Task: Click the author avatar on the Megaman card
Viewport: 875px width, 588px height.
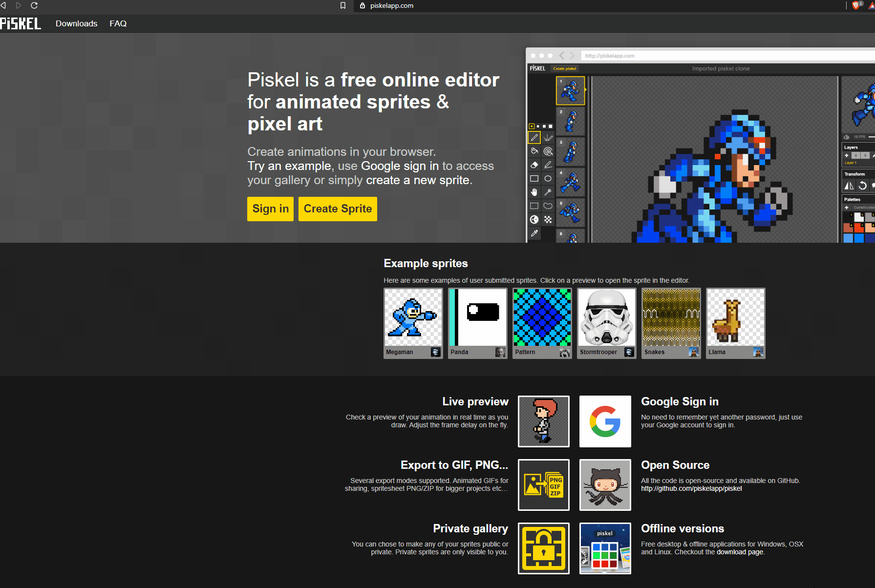Action: (x=436, y=352)
